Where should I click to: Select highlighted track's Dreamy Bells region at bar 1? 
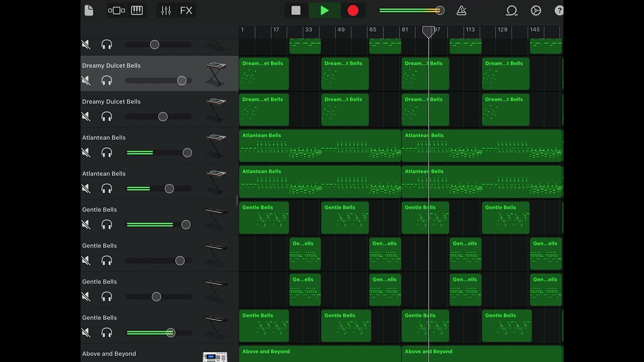click(x=264, y=74)
